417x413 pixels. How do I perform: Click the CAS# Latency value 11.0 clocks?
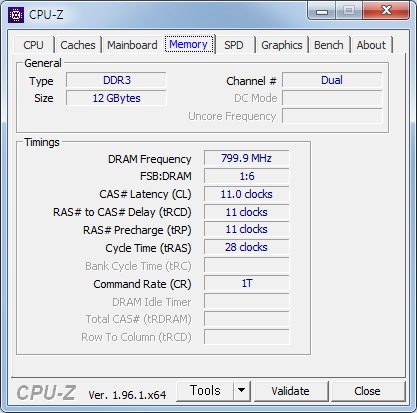(247, 194)
